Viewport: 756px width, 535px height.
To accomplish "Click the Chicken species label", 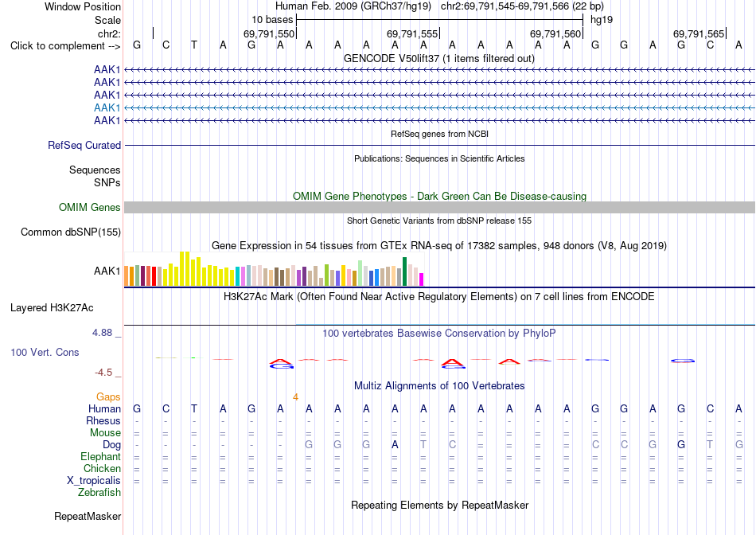I will (x=102, y=468).
